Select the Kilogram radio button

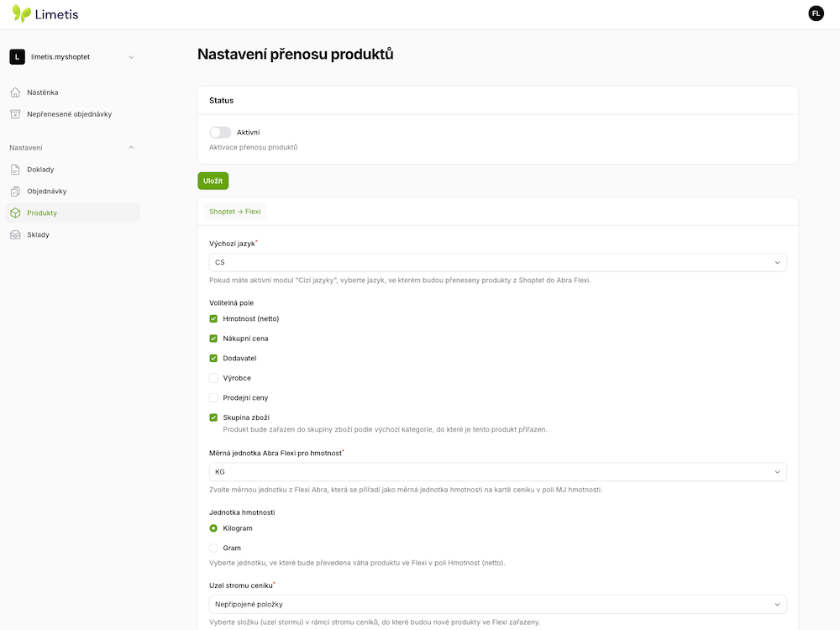213,528
